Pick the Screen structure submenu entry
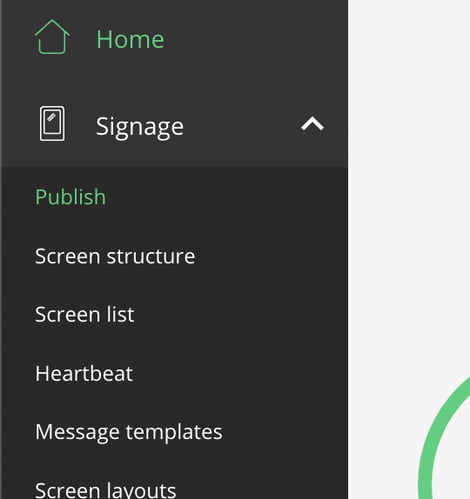470x499 pixels. point(115,256)
